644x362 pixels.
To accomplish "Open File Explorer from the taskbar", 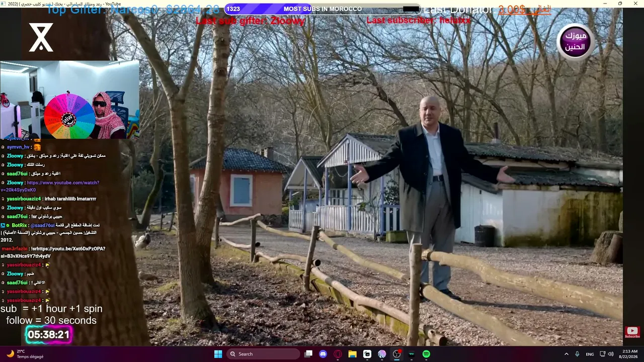I will 352,354.
